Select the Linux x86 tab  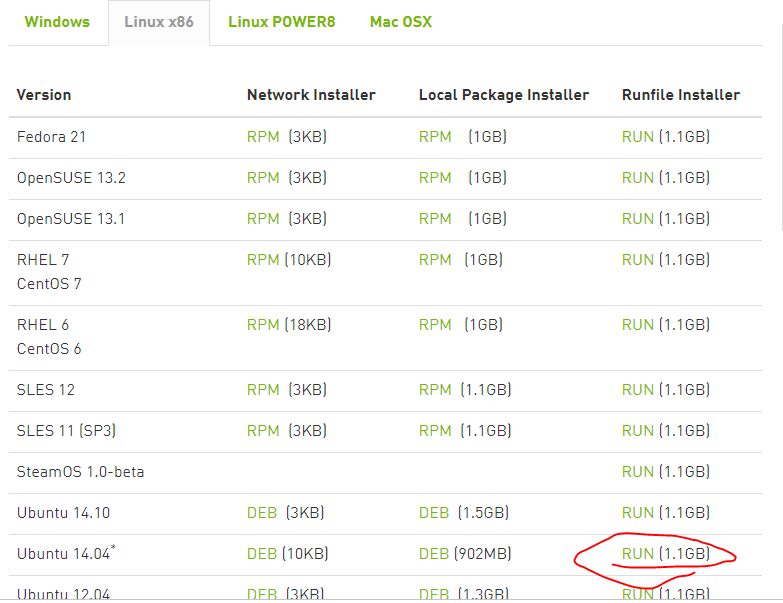159,22
